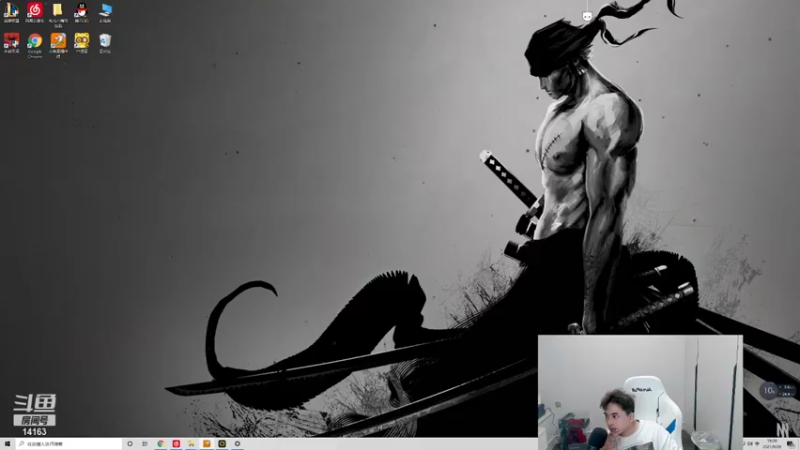Launch Google Chrome from the desktop
800x450 pixels.
pyautogui.click(x=35, y=45)
